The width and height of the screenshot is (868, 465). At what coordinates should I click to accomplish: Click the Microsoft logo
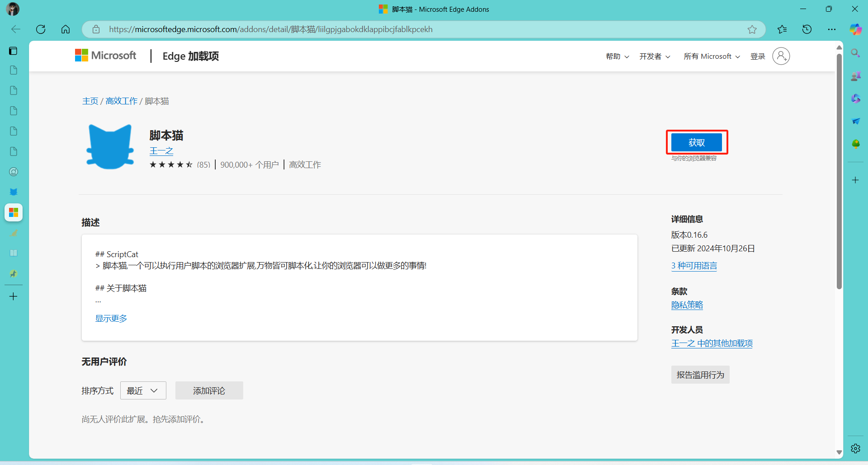point(105,56)
